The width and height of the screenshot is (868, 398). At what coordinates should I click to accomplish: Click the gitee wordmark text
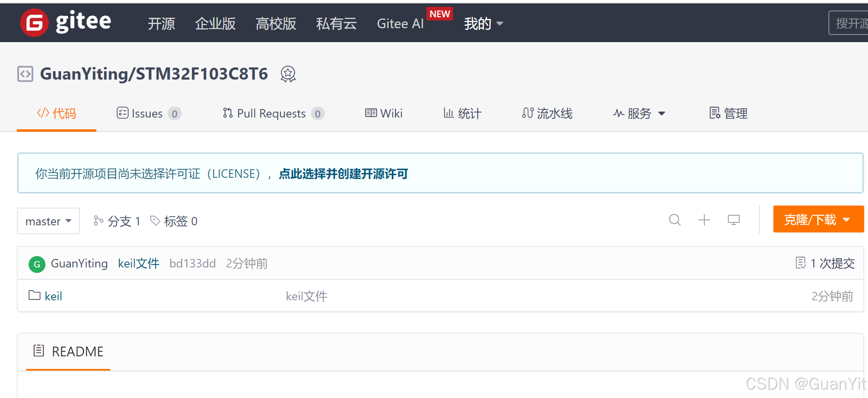click(x=83, y=21)
